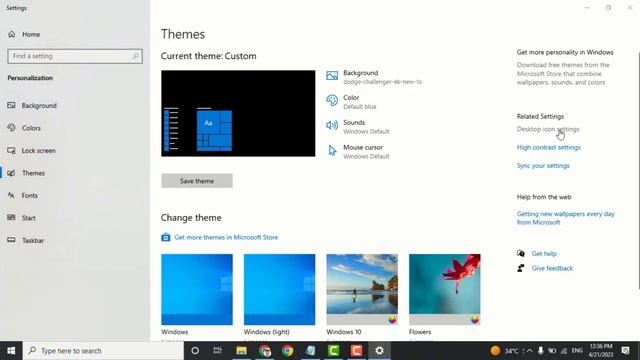This screenshot has width=640, height=360.
Task: Open Cortana circle on taskbar
Action: (x=195, y=351)
